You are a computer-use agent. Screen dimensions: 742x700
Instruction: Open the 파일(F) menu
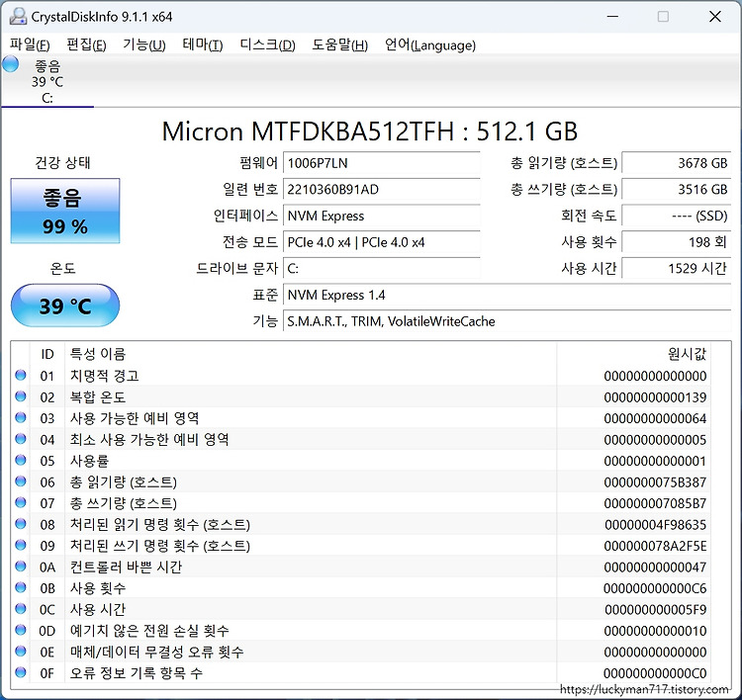[x=30, y=44]
